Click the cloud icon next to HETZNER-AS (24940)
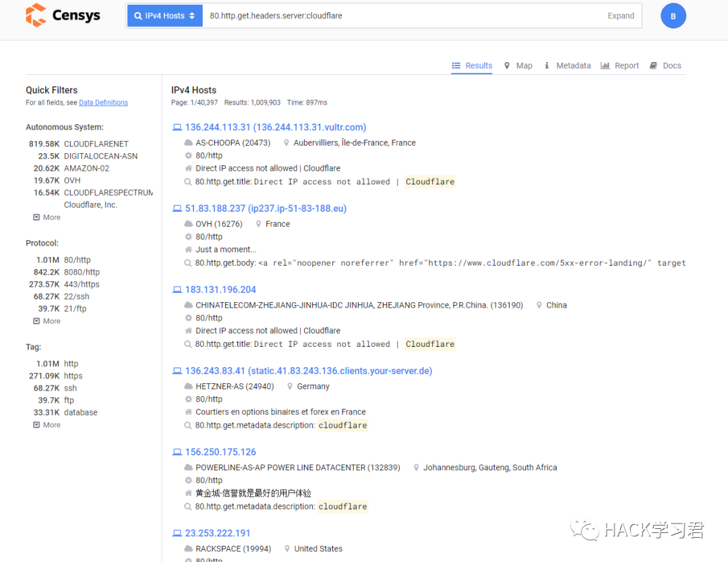728x562 pixels. [189, 387]
